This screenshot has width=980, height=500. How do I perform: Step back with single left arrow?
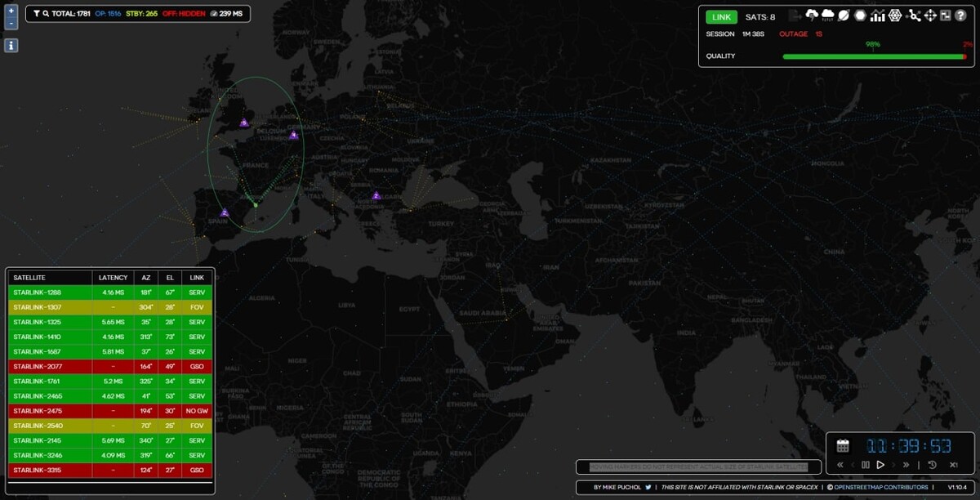pyautogui.click(x=853, y=465)
